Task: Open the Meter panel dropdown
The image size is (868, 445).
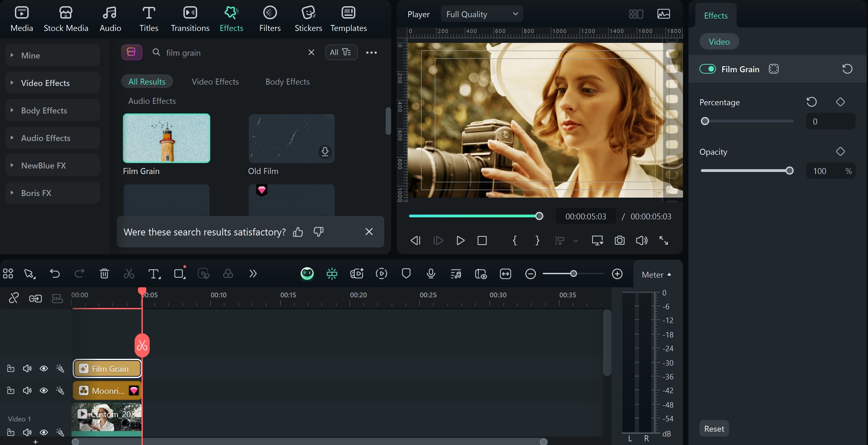Action: pyautogui.click(x=656, y=275)
